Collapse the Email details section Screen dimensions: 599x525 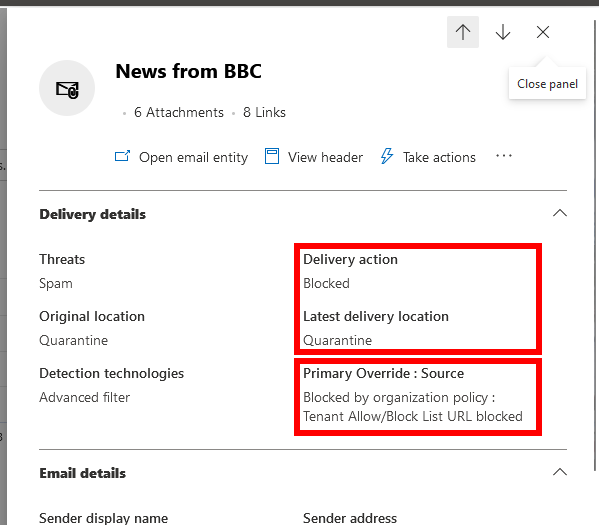pos(560,472)
